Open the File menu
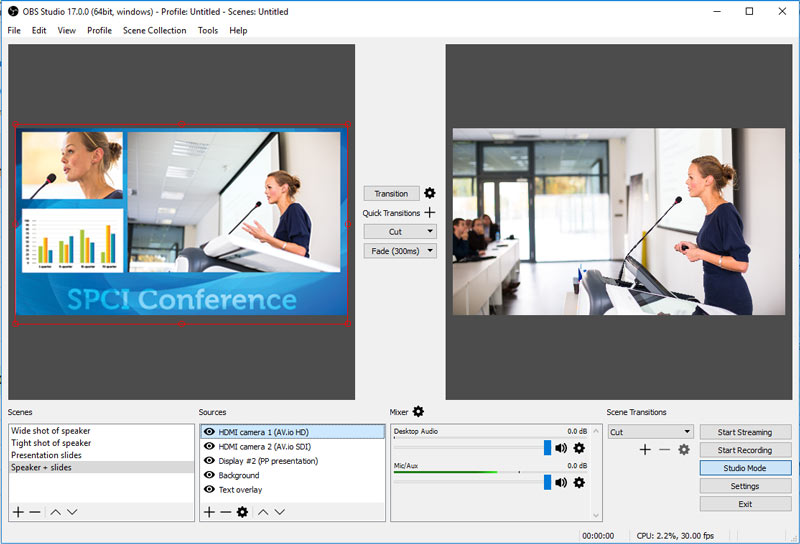The width and height of the screenshot is (800, 544). click(14, 30)
